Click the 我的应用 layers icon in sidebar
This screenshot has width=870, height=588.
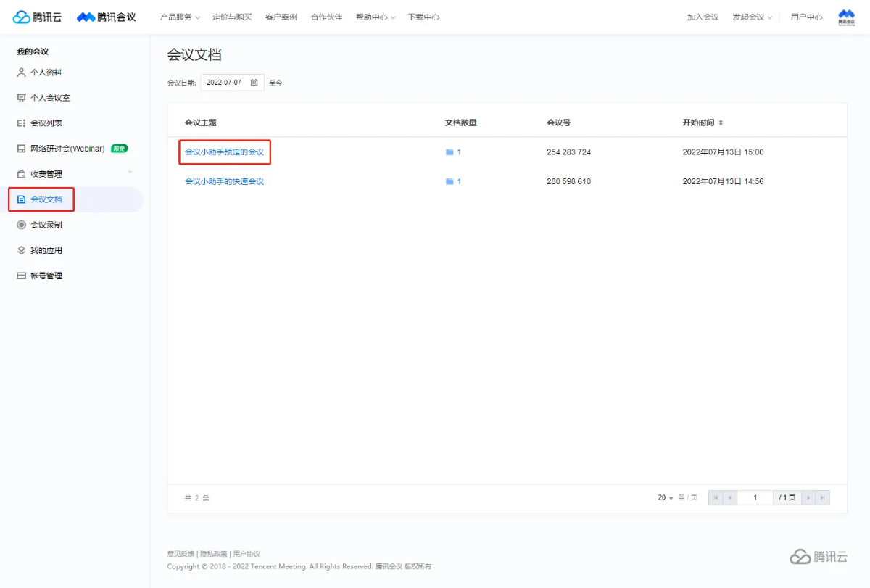click(21, 250)
